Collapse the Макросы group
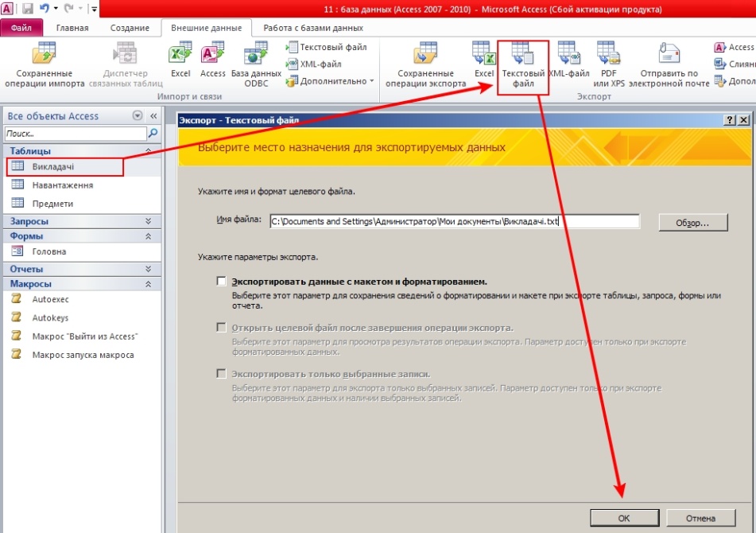 coord(148,284)
